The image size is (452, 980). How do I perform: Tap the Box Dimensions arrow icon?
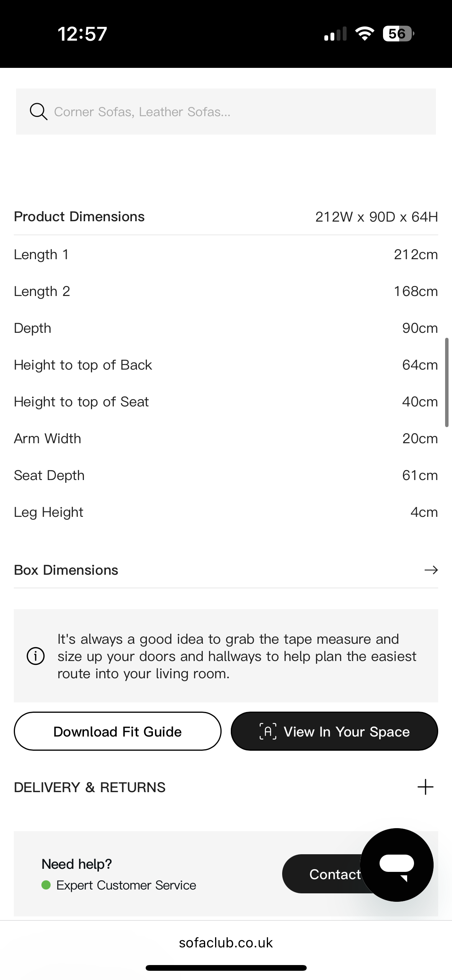coord(431,570)
